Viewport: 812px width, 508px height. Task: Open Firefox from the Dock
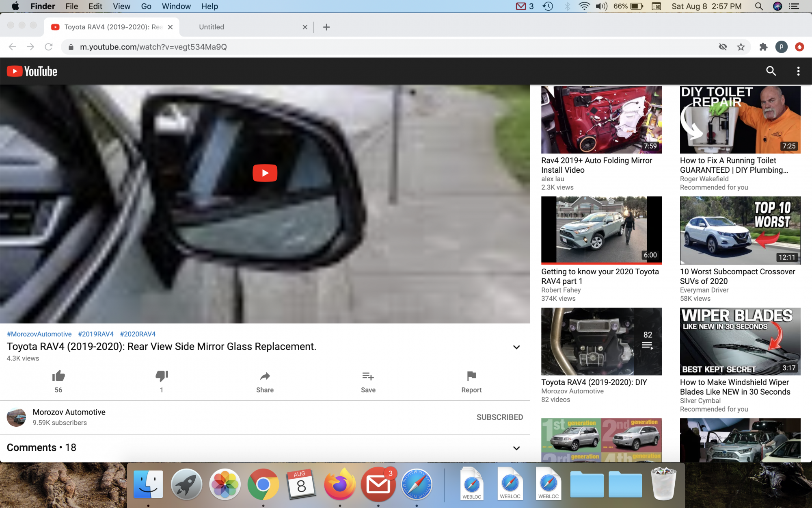pos(340,484)
